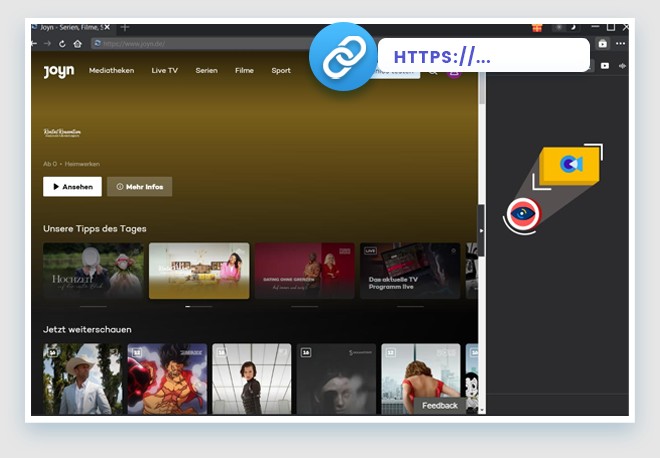Continue watching the man in cowboy hat title
Image resolution: width=660 pixels, height=458 pixels.
[82, 379]
